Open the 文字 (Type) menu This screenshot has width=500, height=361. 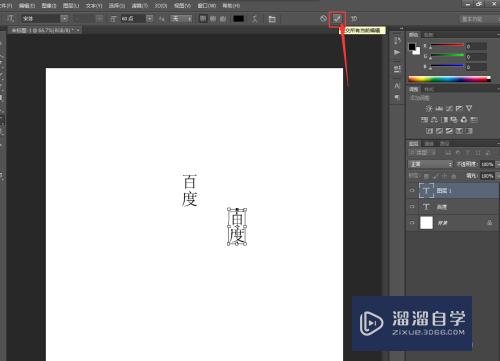94,6
